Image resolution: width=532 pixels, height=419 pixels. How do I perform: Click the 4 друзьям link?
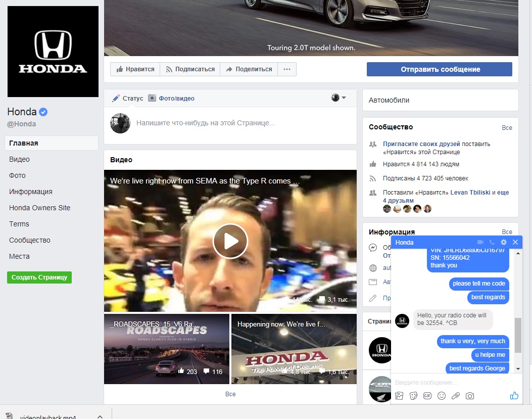tap(398, 200)
